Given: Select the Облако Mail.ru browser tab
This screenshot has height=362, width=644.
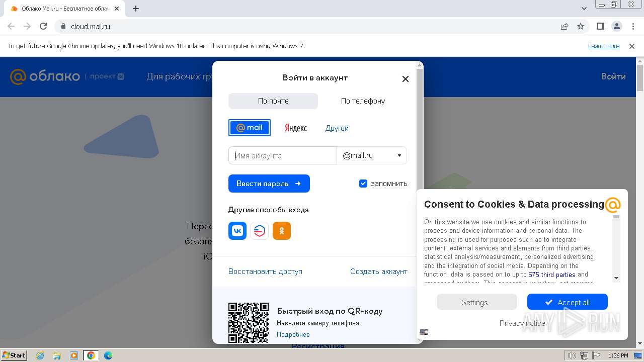Looking at the screenshot, I should point(65,9).
